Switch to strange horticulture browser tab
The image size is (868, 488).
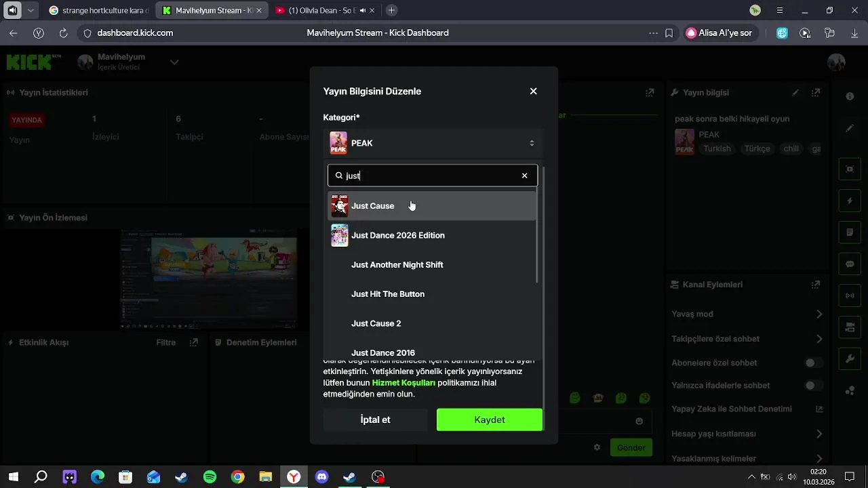pos(99,10)
